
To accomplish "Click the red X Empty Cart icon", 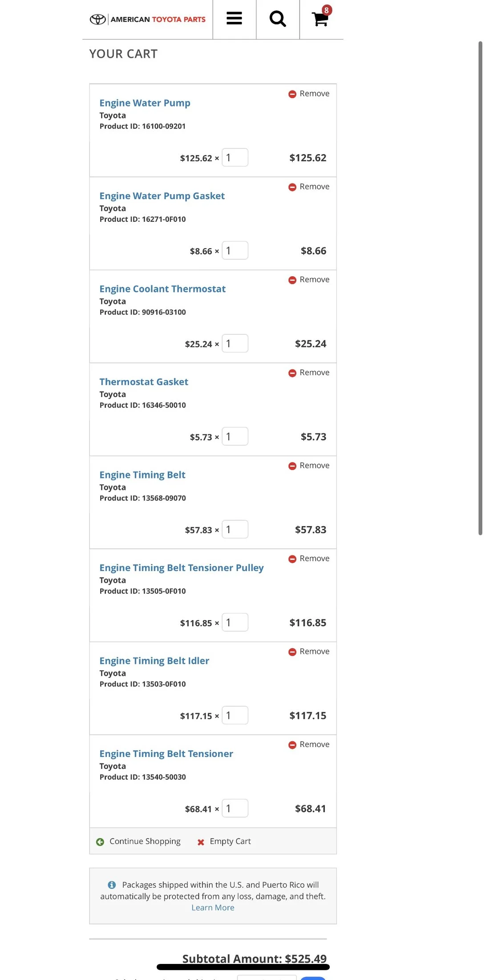I will 201,842.
